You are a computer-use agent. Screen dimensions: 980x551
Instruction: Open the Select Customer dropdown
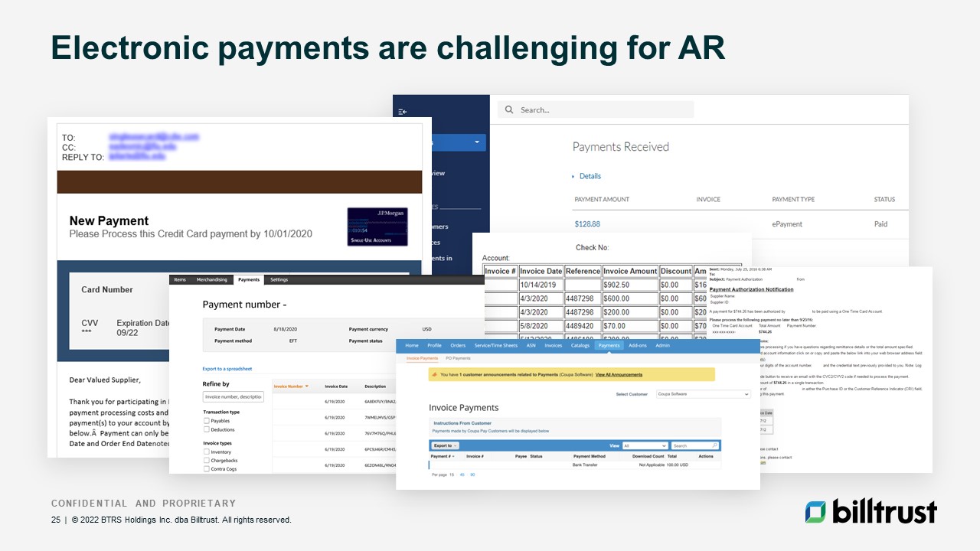click(x=703, y=394)
